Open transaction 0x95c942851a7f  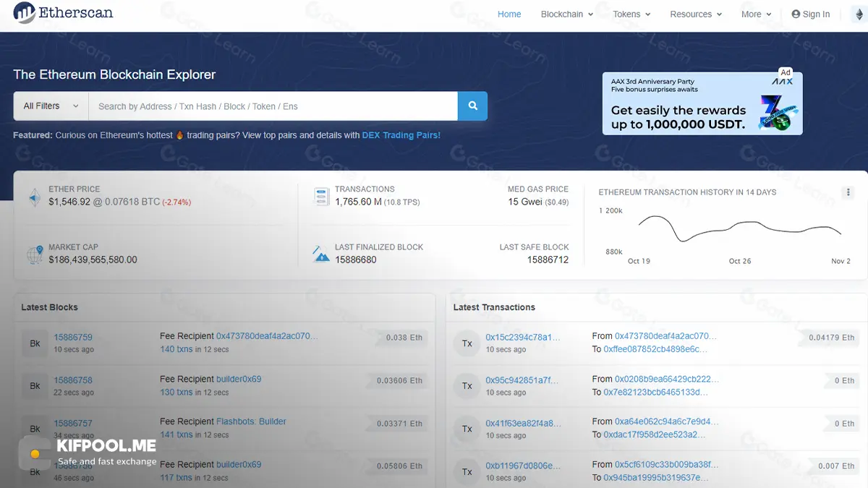523,380
